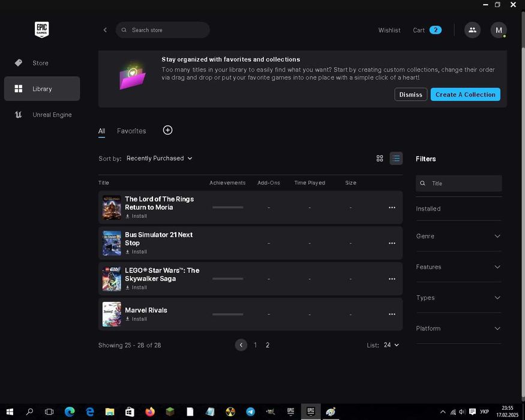Open the List 24 per-page dropdown
The width and height of the screenshot is (525, 420).
[391, 345]
